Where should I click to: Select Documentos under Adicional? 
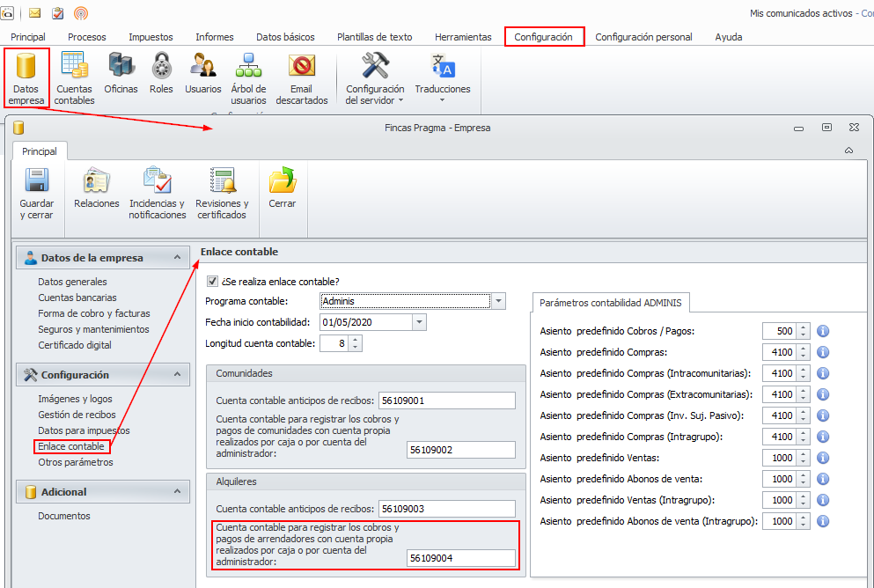(x=64, y=516)
